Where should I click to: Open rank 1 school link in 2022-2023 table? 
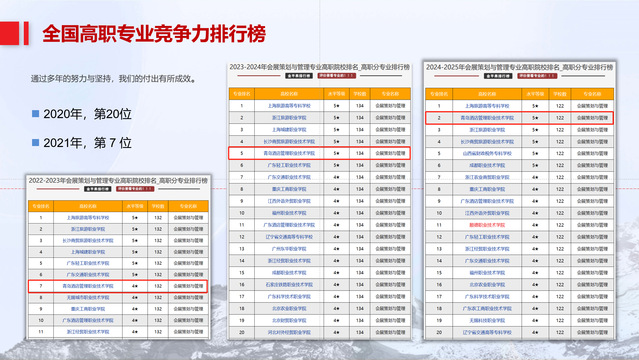pos(88,218)
